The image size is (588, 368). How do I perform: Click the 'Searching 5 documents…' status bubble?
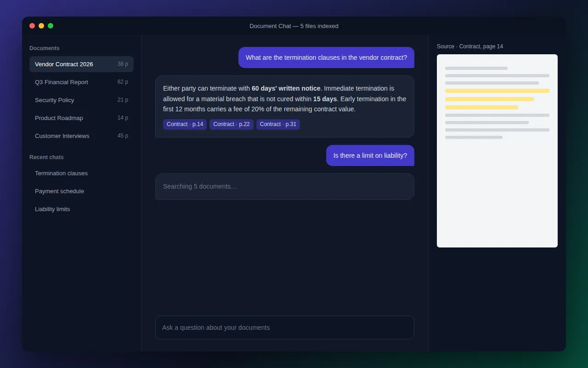[x=285, y=186]
